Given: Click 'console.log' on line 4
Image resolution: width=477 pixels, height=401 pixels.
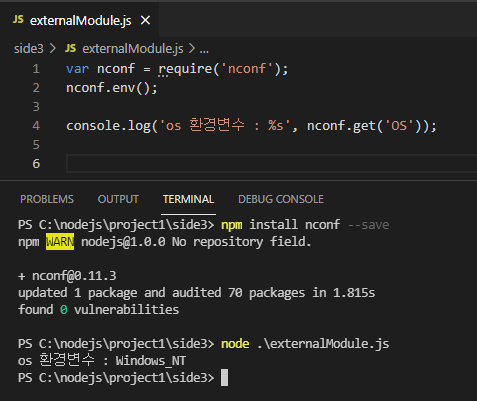Looking at the screenshot, I should (108, 126).
